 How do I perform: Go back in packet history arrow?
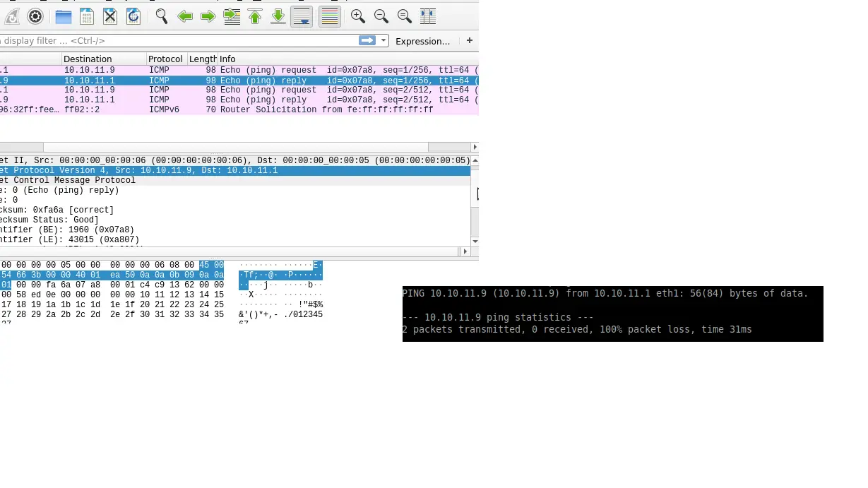pos(185,16)
